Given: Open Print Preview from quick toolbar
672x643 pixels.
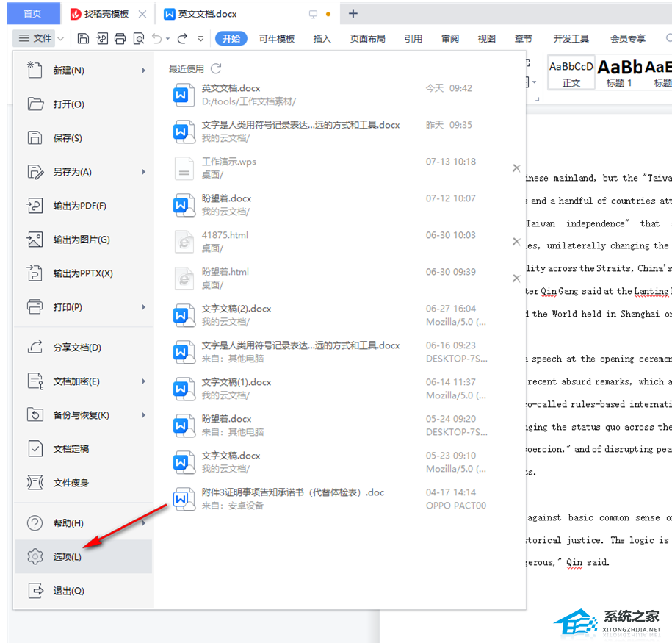Looking at the screenshot, I should [x=139, y=39].
